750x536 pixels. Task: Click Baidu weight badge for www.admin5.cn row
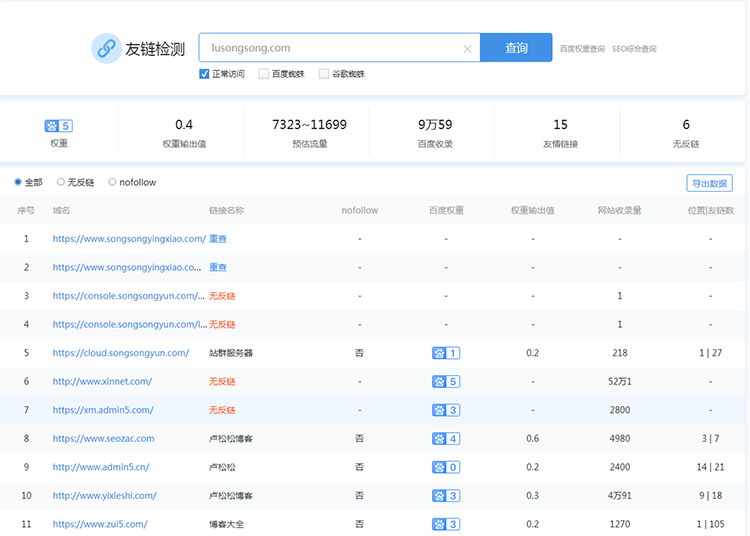445,467
